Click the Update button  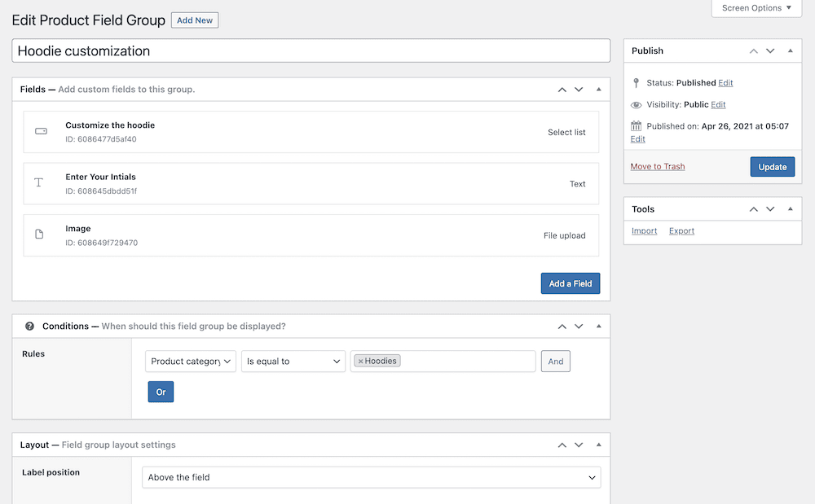pyautogui.click(x=772, y=166)
